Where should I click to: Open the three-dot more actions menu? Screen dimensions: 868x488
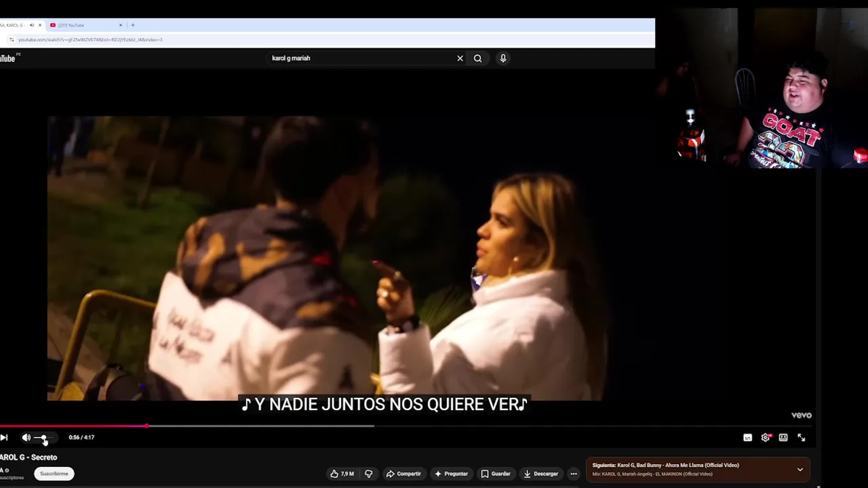click(574, 474)
